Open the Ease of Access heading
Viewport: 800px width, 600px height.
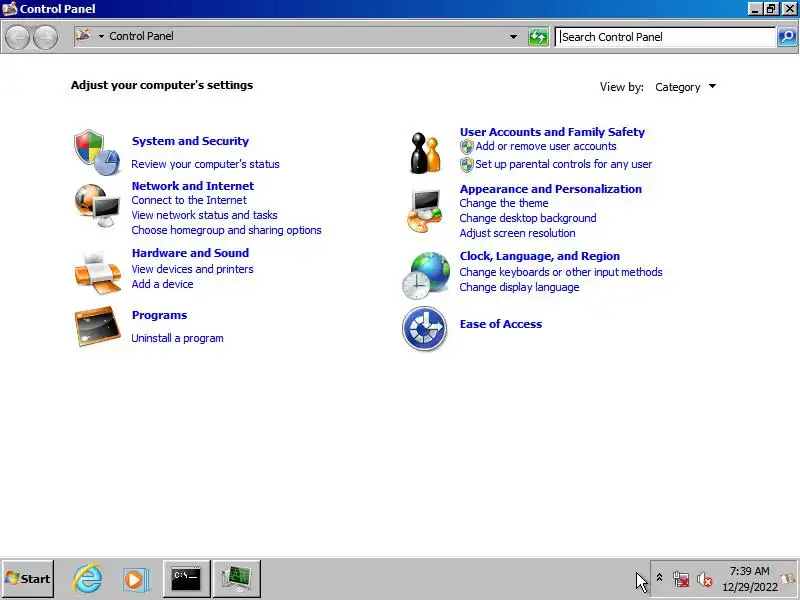coord(501,324)
